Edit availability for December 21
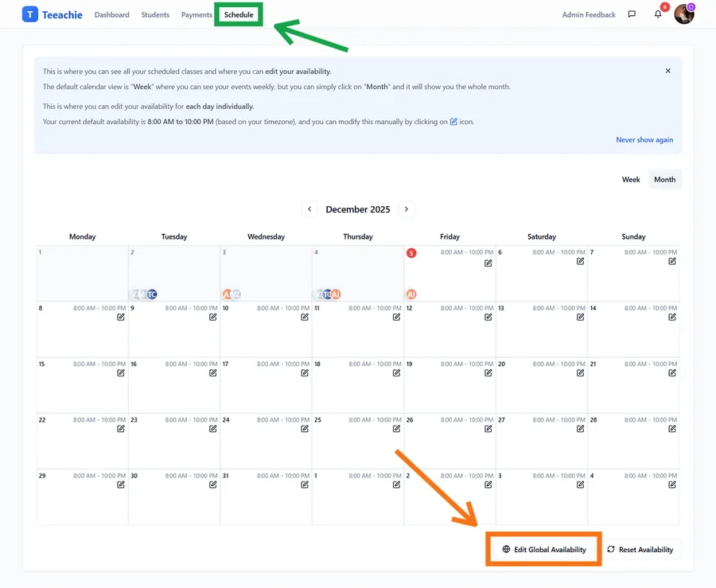The height and width of the screenshot is (588, 716). coord(672,372)
